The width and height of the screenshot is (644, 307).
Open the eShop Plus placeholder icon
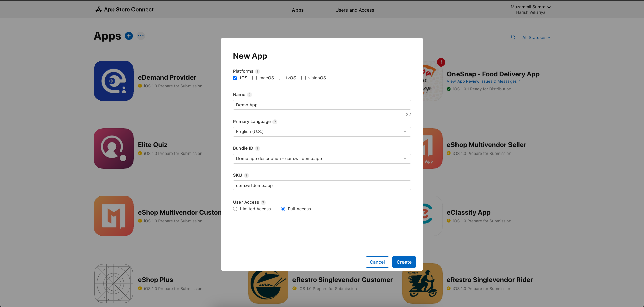pyautogui.click(x=114, y=283)
